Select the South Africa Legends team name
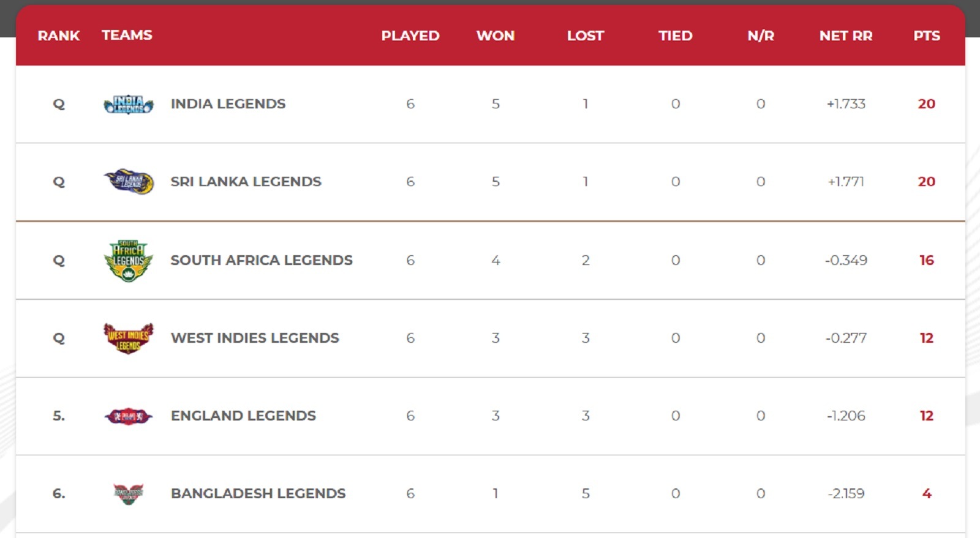980x538 pixels. click(x=262, y=260)
